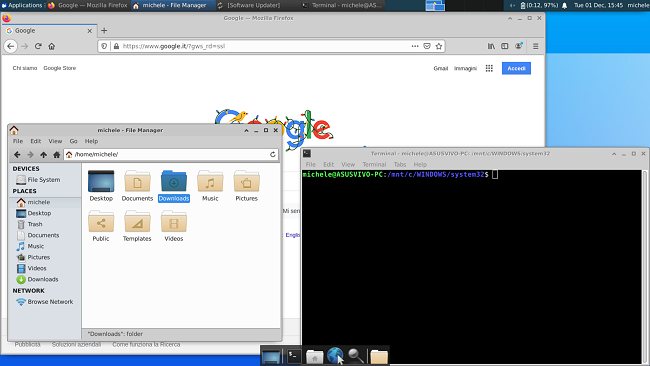Viewport: 650px width, 366px height.
Task: Show Firefox sidebars icon
Action: pyautogui.click(x=504, y=46)
